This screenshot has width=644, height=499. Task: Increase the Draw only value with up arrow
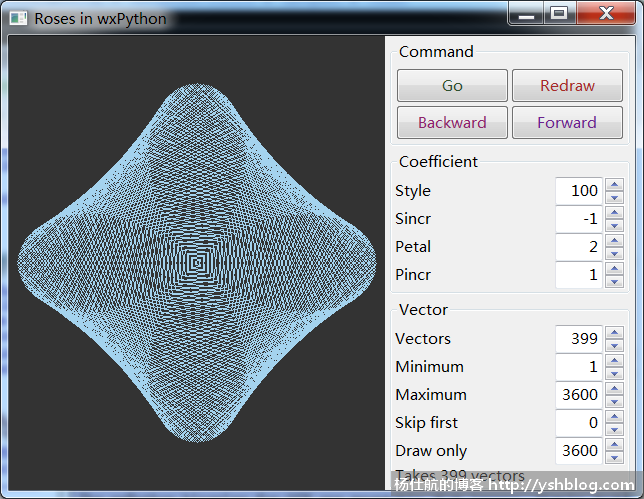pyautogui.click(x=614, y=444)
